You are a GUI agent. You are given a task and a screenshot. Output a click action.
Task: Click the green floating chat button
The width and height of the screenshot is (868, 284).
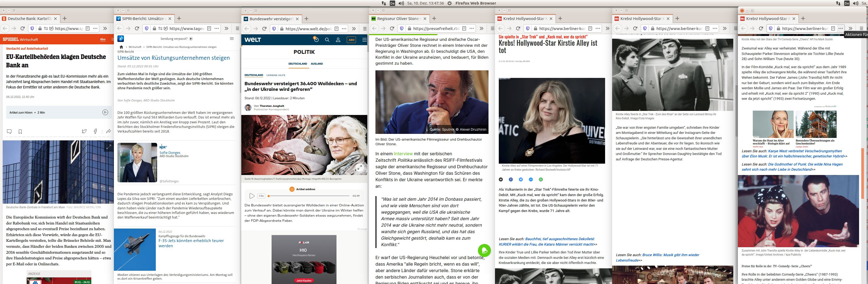[484, 250]
